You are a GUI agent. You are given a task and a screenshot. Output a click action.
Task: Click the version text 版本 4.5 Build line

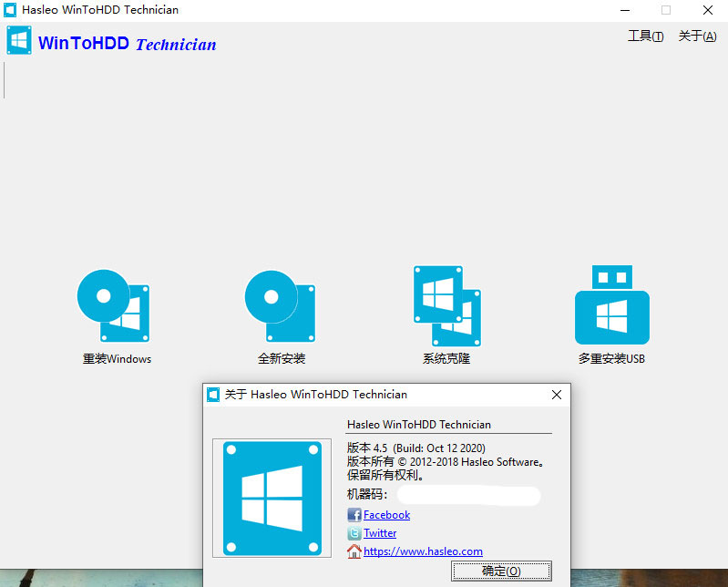tap(416, 448)
